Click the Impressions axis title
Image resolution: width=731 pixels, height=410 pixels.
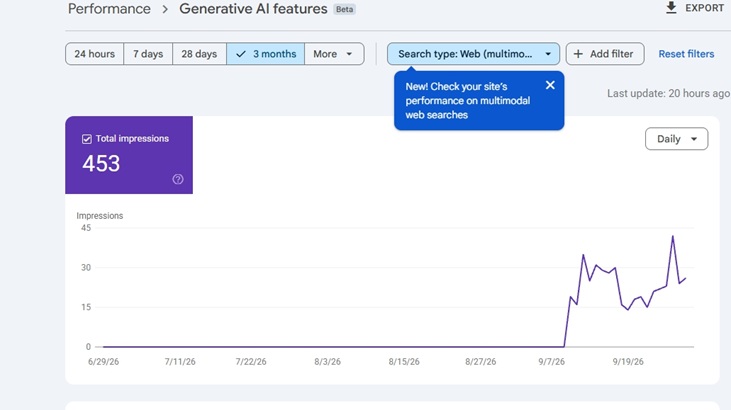[x=100, y=216]
